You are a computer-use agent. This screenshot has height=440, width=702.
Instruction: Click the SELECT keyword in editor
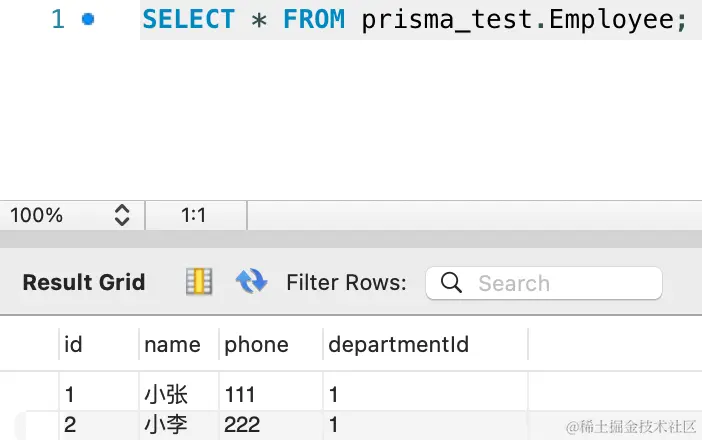[x=188, y=19]
